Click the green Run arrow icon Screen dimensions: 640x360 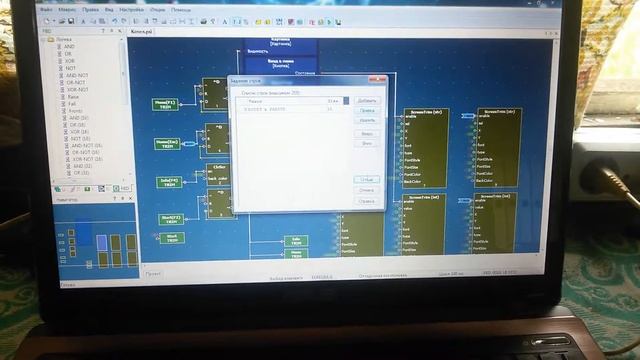tap(329, 22)
